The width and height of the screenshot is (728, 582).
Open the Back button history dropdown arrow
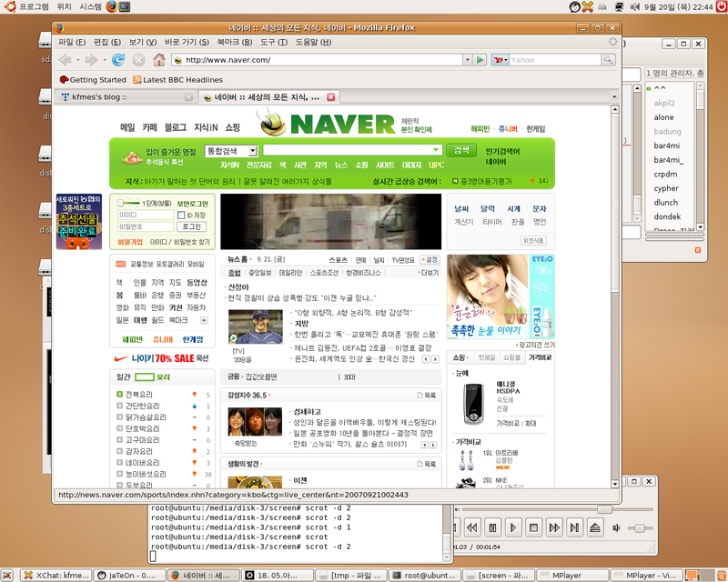point(77,60)
